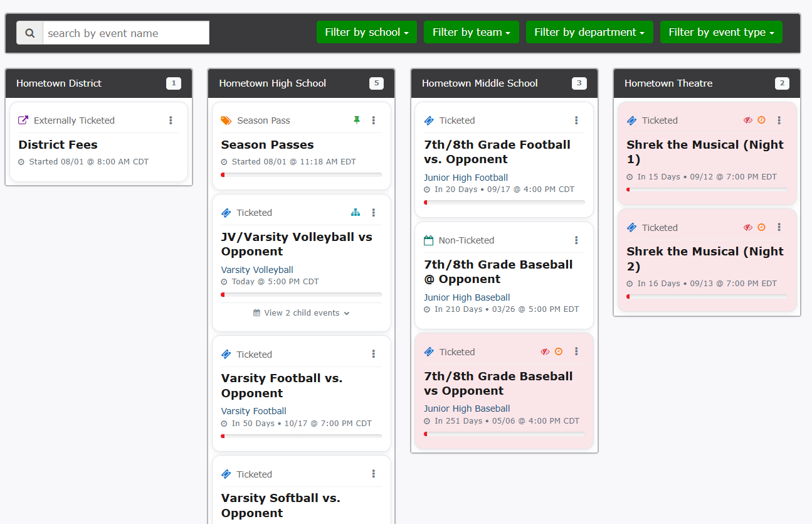Open the District Fees three-dot menu
The width and height of the screenshot is (812, 524).
171,120
